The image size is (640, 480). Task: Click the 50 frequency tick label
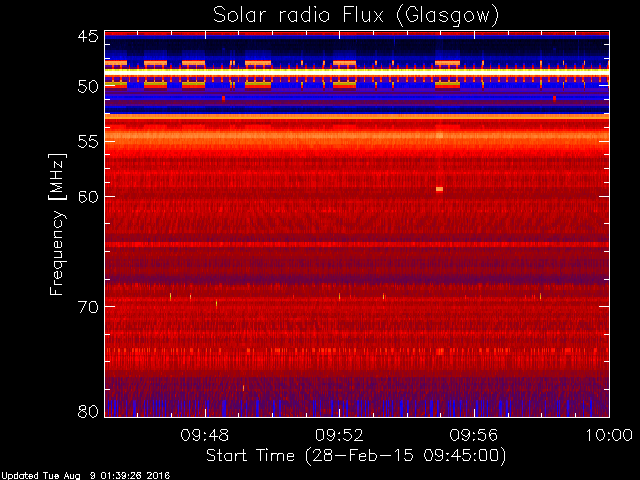[88, 87]
